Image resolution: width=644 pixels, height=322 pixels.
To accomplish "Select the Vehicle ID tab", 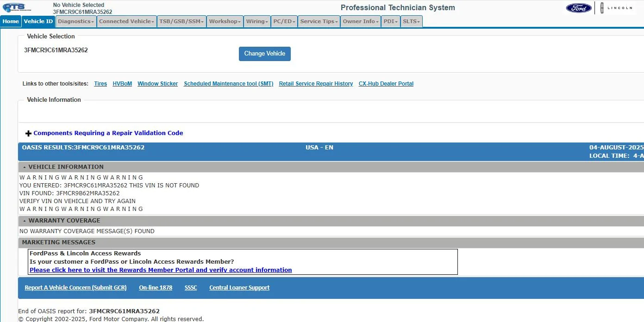I will tap(38, 21).
